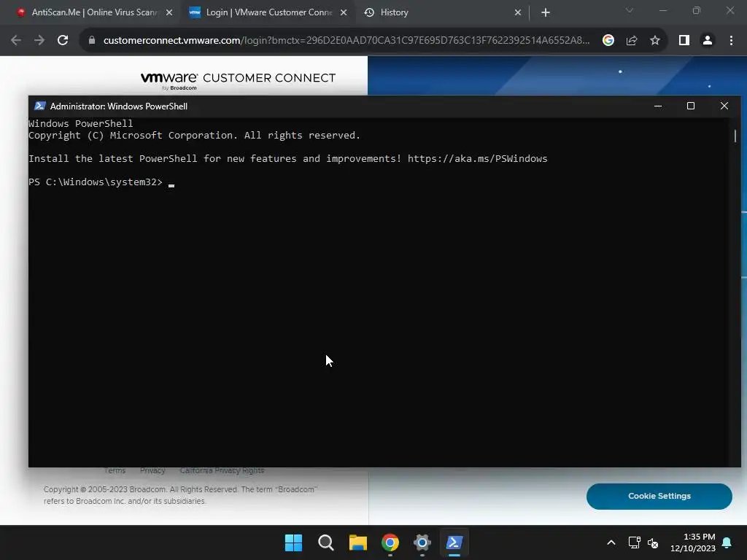Bookmark this page with the star icon
The height and width of the screenshot is (560, 747).
pos(655,41)
